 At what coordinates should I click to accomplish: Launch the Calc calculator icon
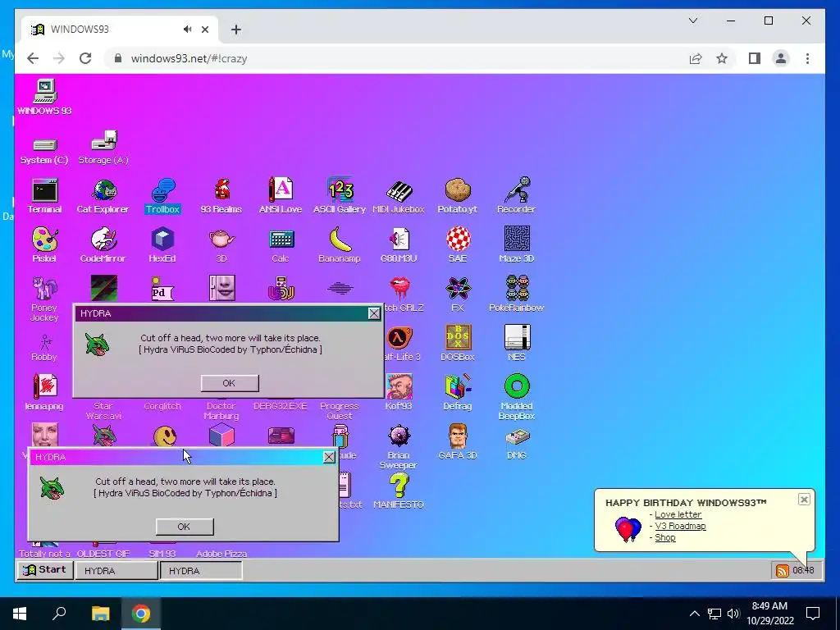tap(281, 246)
